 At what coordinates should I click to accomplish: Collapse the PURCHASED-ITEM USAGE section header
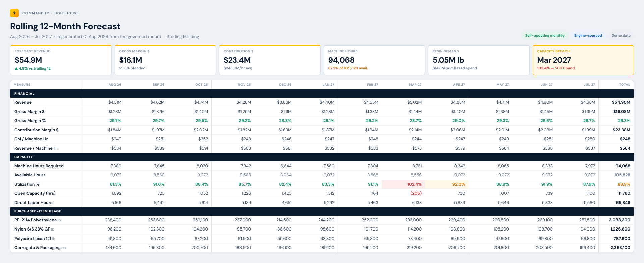pyautogui.click(x=322, y=211)
